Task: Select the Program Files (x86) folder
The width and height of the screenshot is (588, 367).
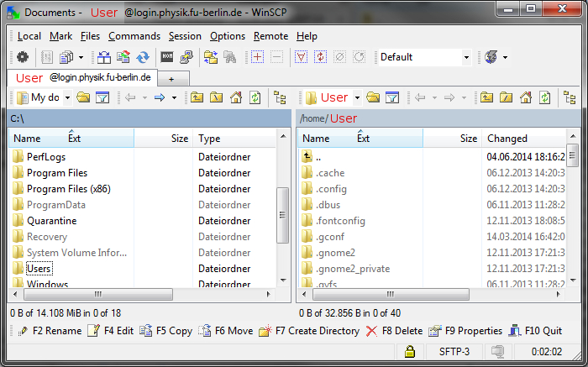Action: [69, 189]
